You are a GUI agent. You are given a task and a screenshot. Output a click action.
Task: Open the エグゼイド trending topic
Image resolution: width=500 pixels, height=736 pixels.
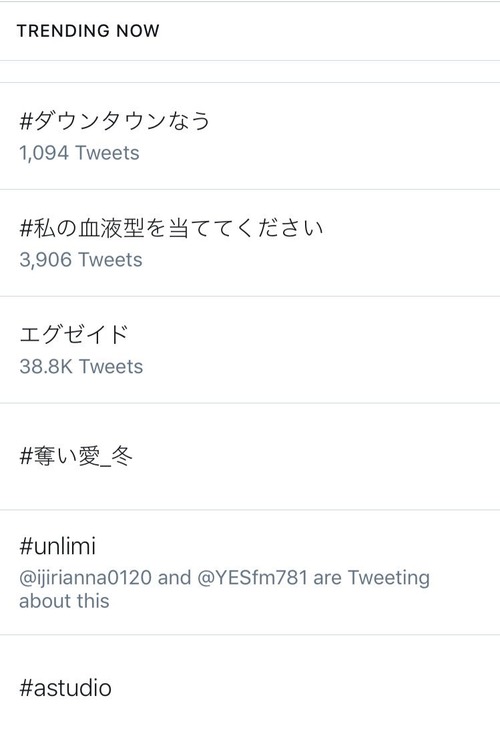[74, 335]
